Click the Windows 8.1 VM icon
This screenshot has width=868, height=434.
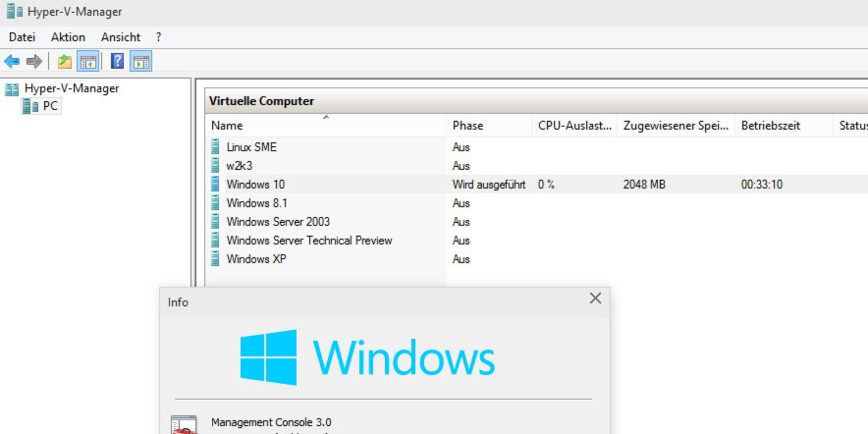pyautogui.click(x=215, y=202)
